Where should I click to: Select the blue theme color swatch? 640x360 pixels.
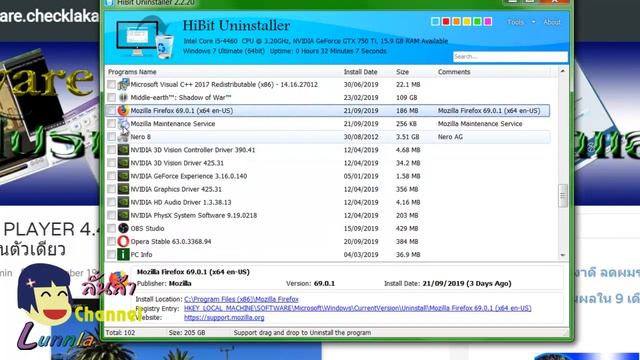[x=436, y=22]
